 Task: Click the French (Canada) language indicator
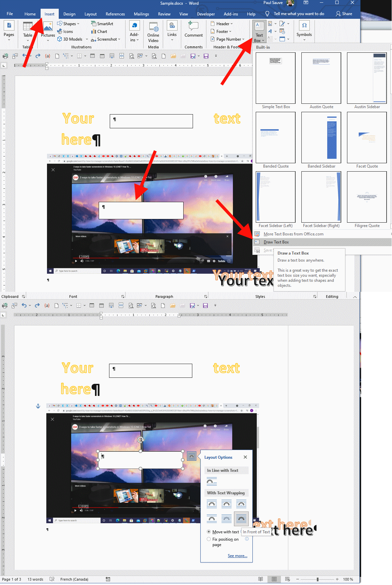tap(74, 579)
